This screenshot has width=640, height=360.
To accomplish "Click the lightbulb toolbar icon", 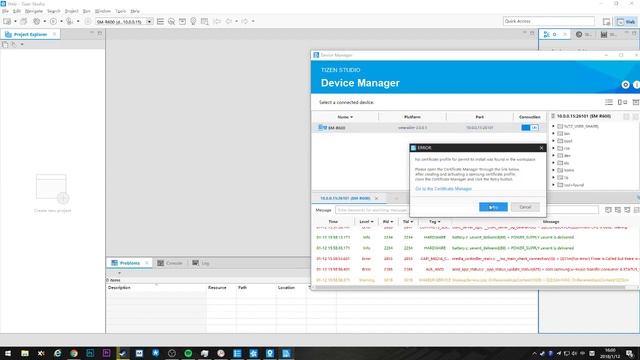I will click(x=193, y=21).
